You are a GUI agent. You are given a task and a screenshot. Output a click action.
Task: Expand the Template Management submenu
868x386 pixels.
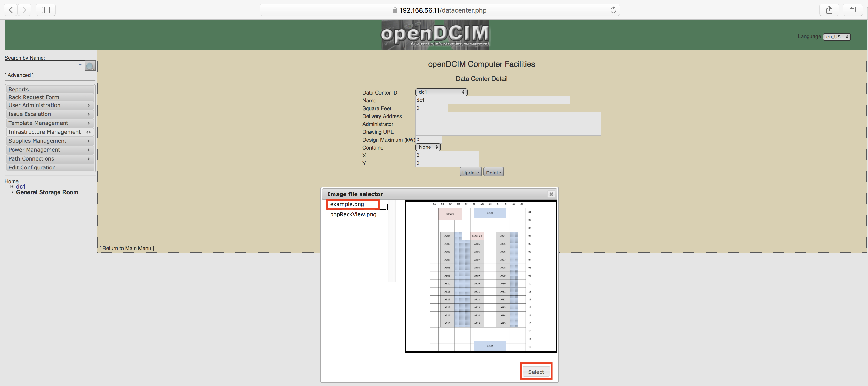[50, 123]
